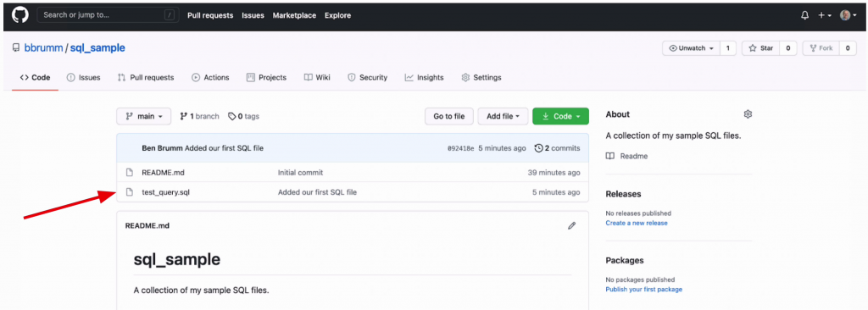Switch to the Projects tab
The image size is (868, 310).
266,78
